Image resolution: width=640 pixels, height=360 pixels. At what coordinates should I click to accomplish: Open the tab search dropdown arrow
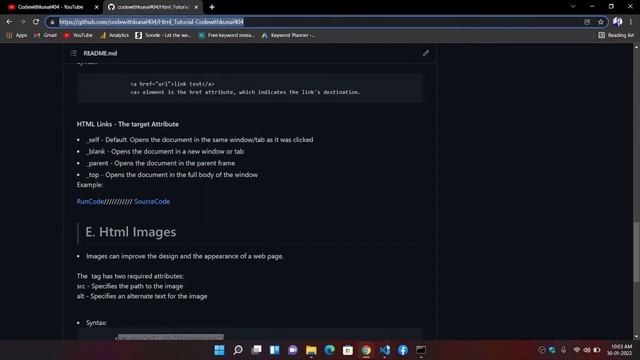point(573,7)
